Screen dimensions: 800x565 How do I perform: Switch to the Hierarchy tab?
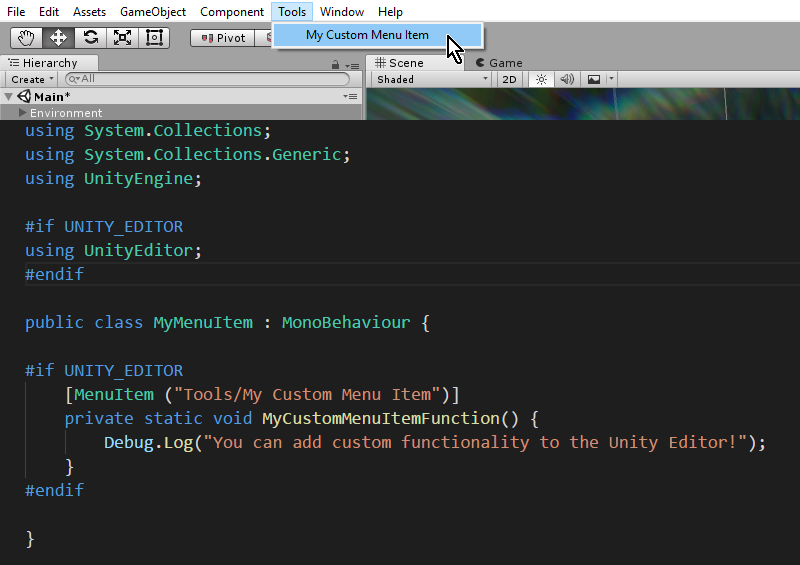[x=49, y=63]
